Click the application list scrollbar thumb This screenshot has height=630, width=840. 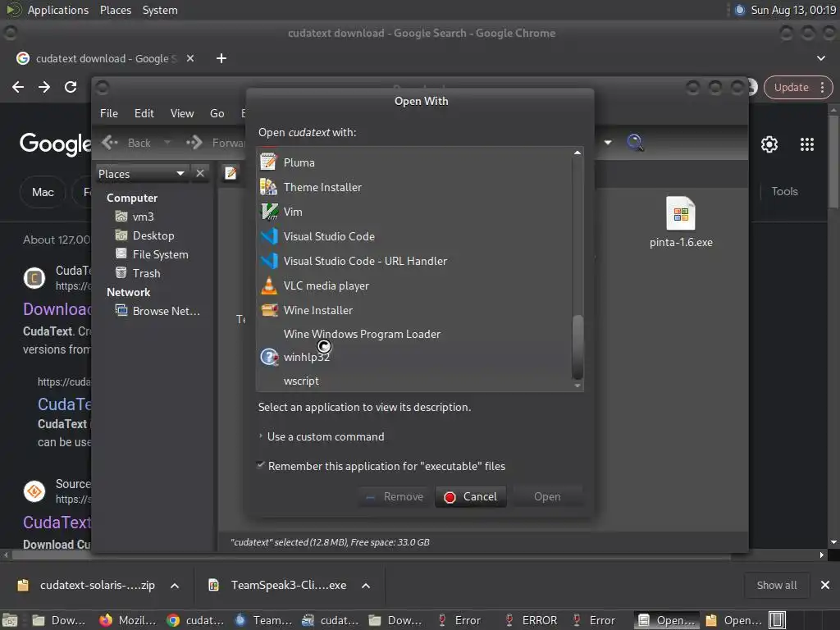tap(577, 347)
